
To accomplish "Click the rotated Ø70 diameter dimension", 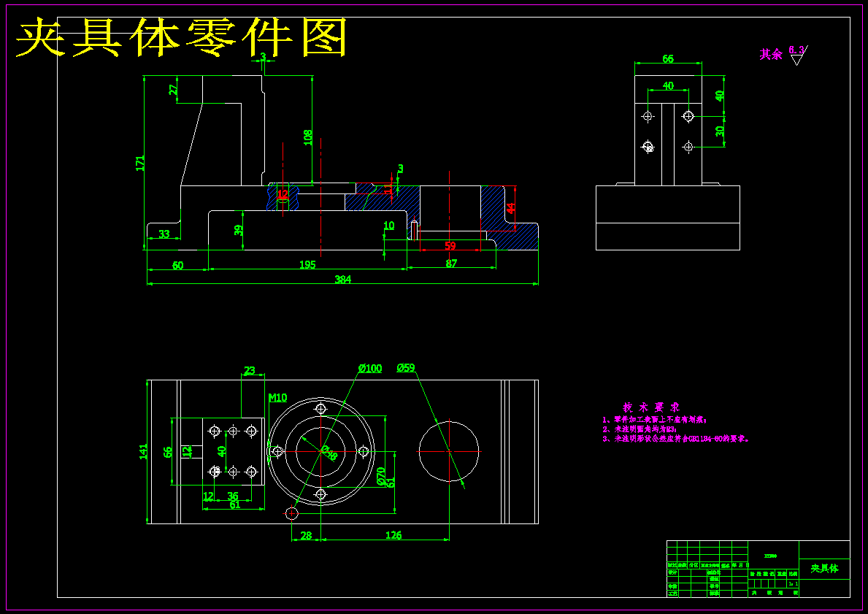I will pos(381,476).
